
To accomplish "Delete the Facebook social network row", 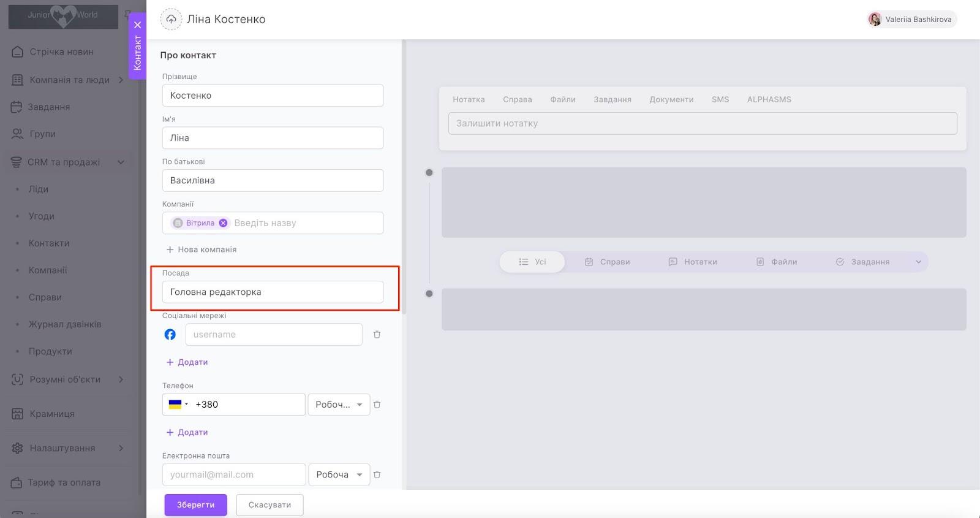I will [x=377, y=335].
